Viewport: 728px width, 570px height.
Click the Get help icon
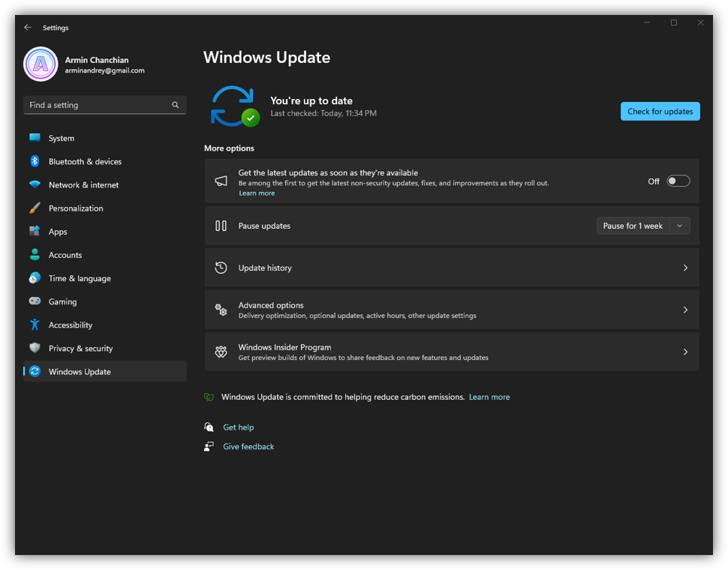coord(209,427)
